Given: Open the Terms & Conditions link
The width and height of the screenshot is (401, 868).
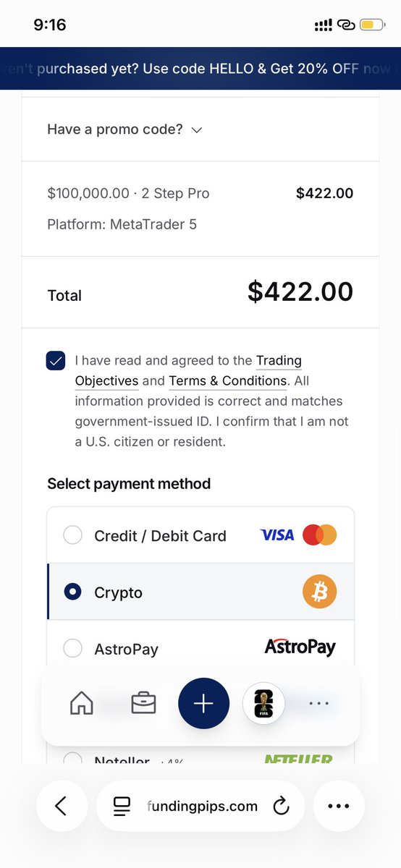Looking at the screenshot, I should click(228, 380).
